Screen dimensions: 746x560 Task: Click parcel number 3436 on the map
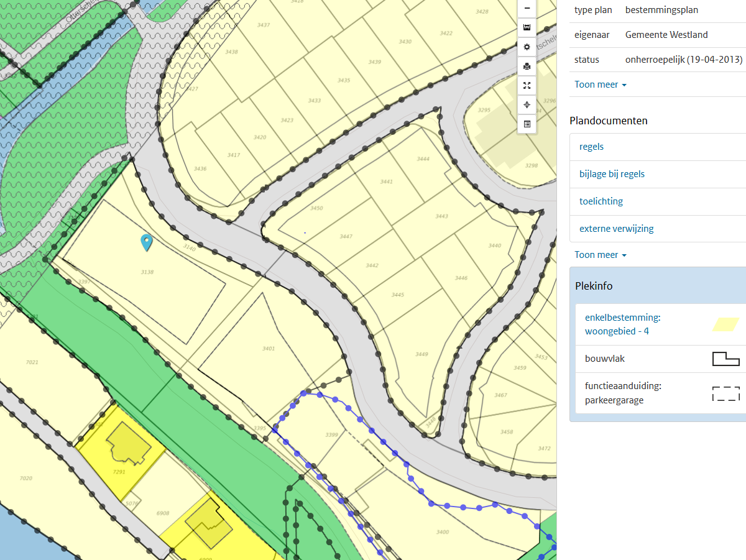[x=200, y=169]
